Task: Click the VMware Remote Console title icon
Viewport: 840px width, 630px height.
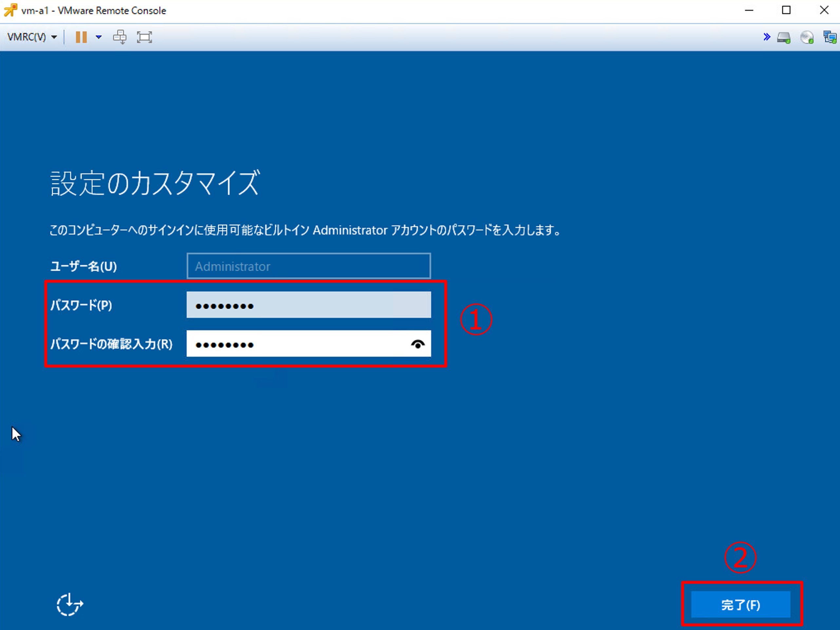Action: (10, 10)
